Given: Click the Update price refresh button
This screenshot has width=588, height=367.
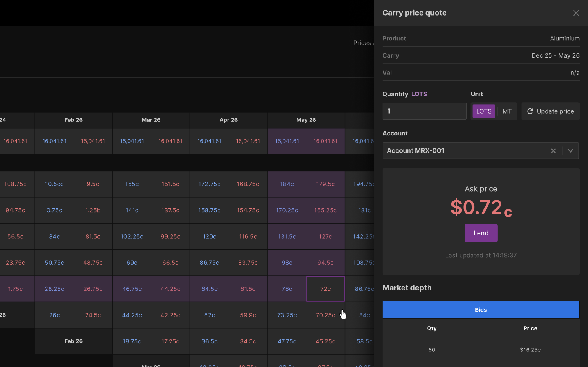Looking at the screenshot, I should point(550,111).
